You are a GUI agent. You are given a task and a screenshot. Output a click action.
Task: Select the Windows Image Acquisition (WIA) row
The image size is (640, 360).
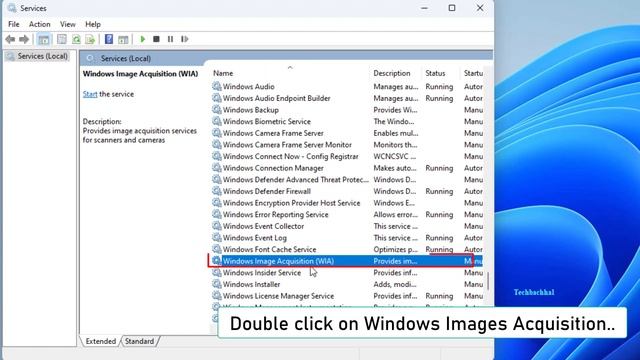click(347, 261)
